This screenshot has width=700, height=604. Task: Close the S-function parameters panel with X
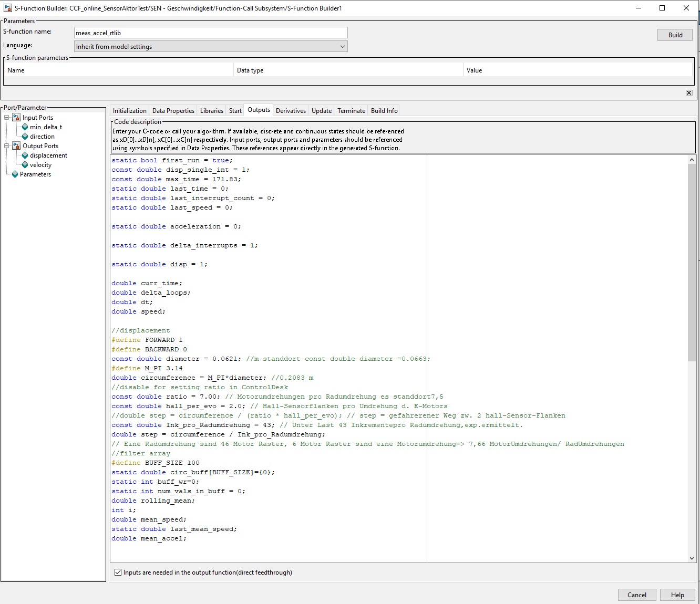(688, 93)
